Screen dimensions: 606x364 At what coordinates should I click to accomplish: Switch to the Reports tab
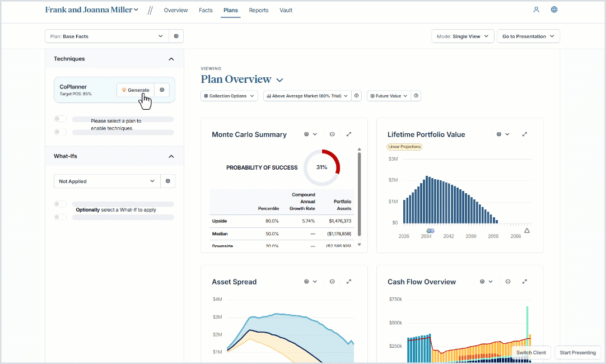click(258, 10)
